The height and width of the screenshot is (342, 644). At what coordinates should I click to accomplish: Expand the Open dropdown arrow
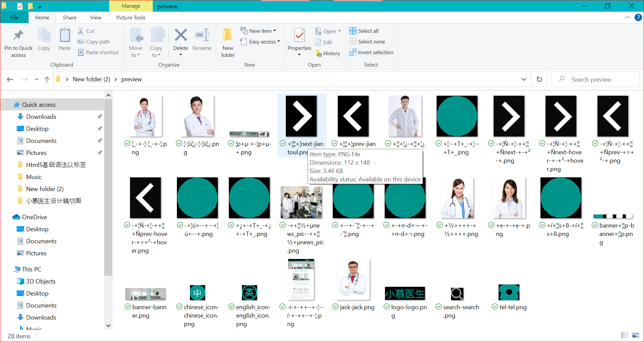[x=339, y=31]
